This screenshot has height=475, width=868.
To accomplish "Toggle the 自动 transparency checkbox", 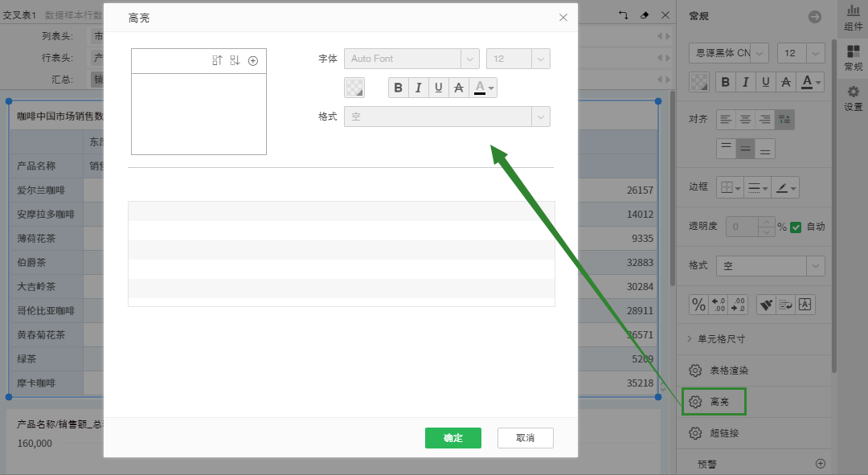I will [x=796, y=227].
